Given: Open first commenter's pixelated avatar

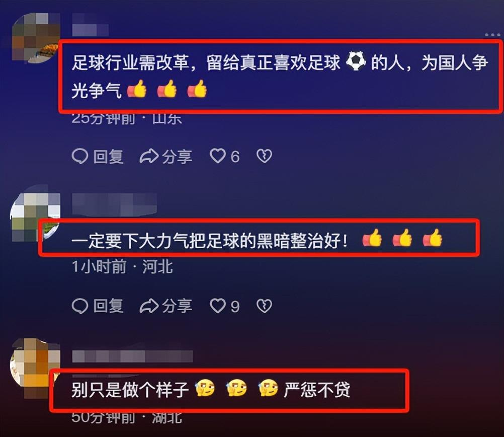Looking at the screenshot, I should [36, 38].
